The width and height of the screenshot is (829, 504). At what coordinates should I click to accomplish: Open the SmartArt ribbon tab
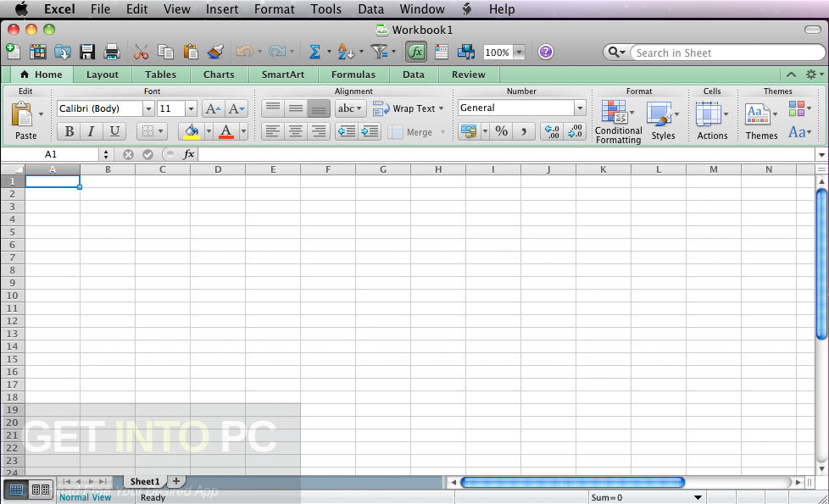(x=283, y=75)
